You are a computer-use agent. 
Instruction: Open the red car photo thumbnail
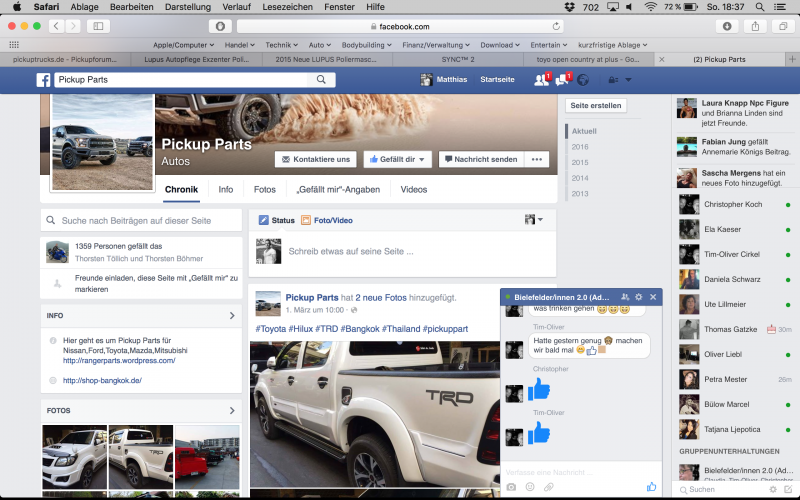(x=207, y=456)
